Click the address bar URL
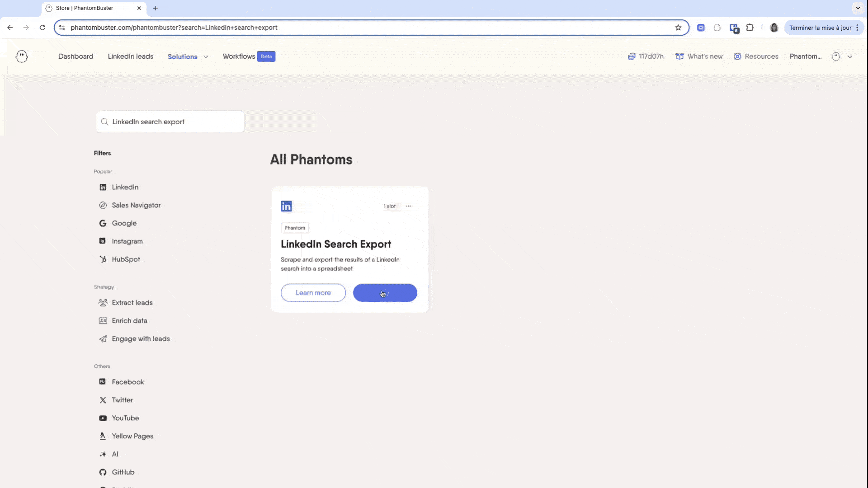868x488 pixels. pos(174,28)
